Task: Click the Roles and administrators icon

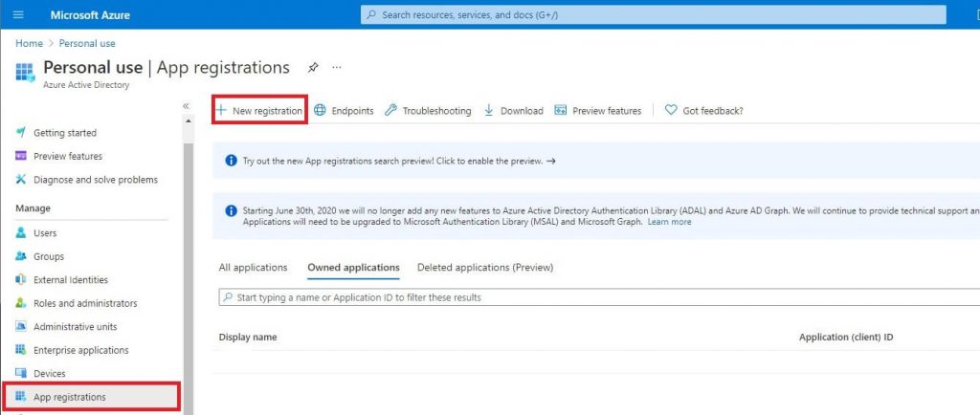Action: tap(21, 303)
